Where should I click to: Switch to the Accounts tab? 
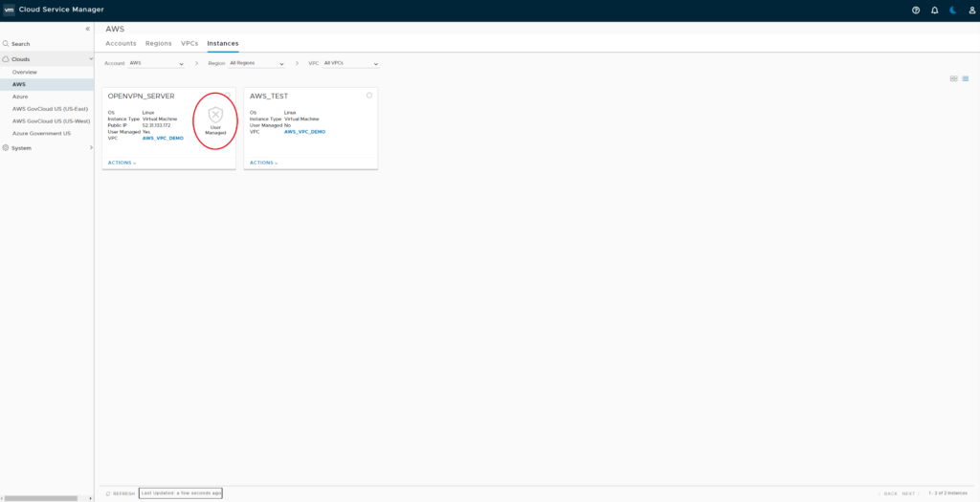(121, 44)
